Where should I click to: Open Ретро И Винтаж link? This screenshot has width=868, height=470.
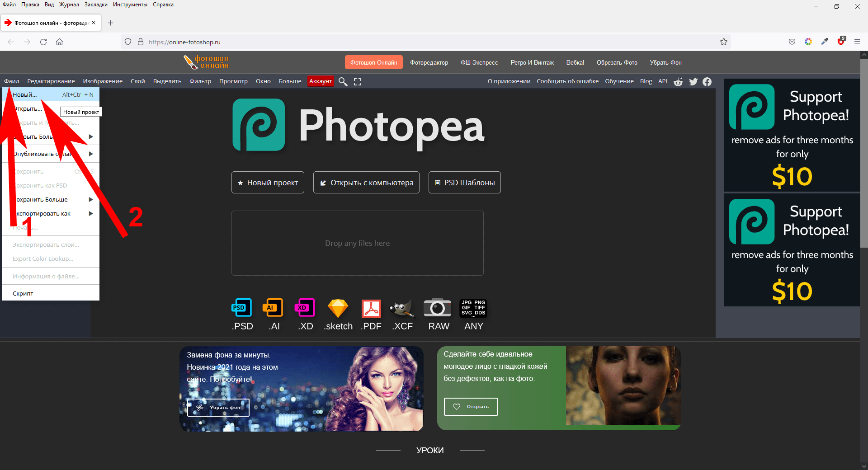coord(532,63)
